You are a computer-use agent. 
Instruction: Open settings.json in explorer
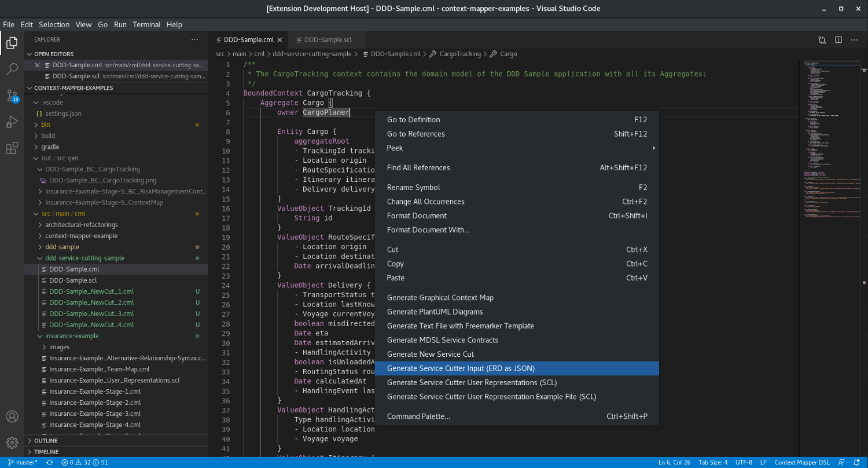[116, 114]
